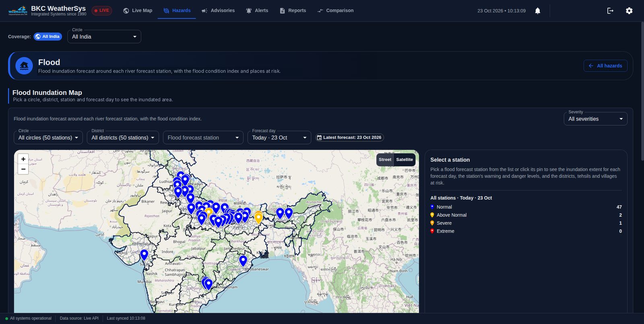This screenshot has width=644, height=324.
Task: Click the Latest forecast: 23 Oct 2026 chip
Action: [349, 138]
